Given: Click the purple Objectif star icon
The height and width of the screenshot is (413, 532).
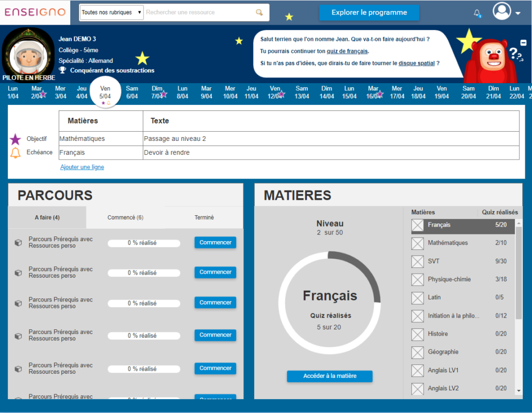Looking at the screenshot, I should coord(15,139).
